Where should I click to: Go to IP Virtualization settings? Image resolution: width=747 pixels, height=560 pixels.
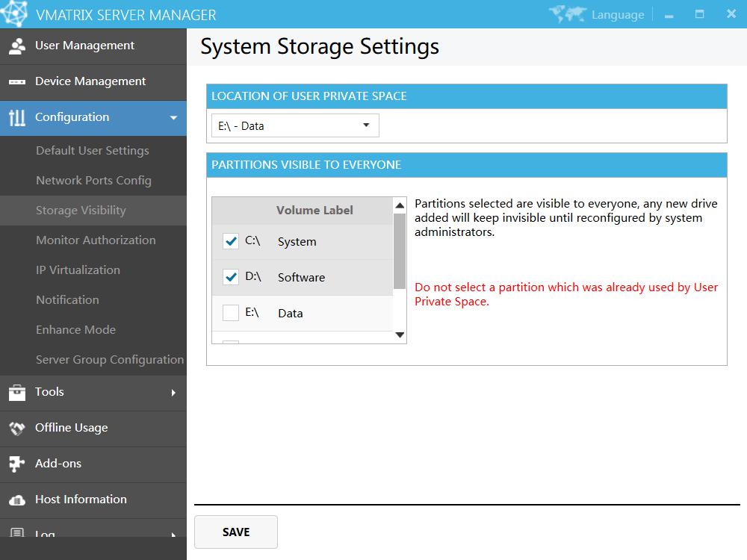point(93,270)
